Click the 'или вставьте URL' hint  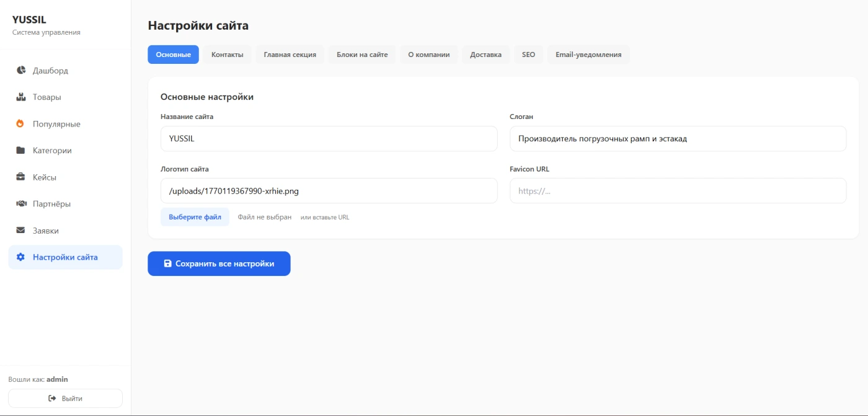325,218
